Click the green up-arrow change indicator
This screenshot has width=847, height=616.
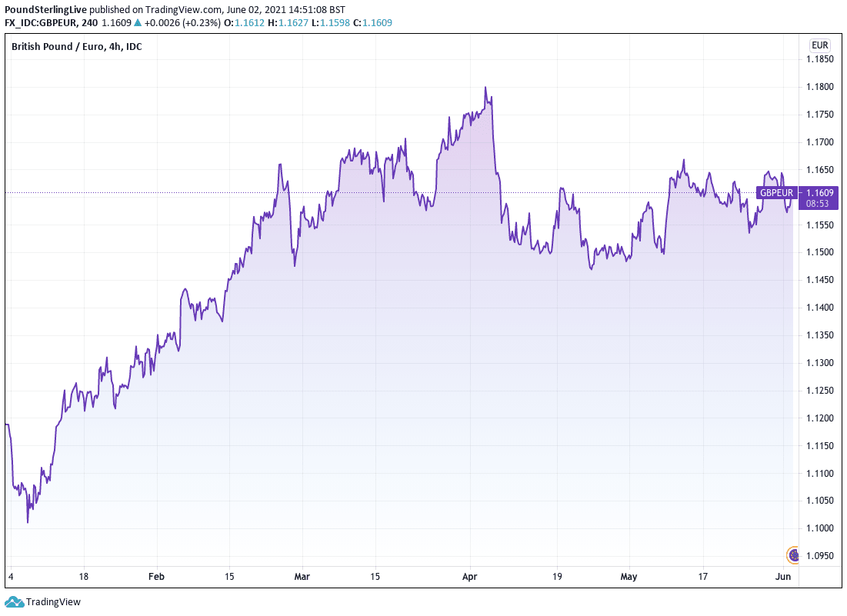(138, 22)
